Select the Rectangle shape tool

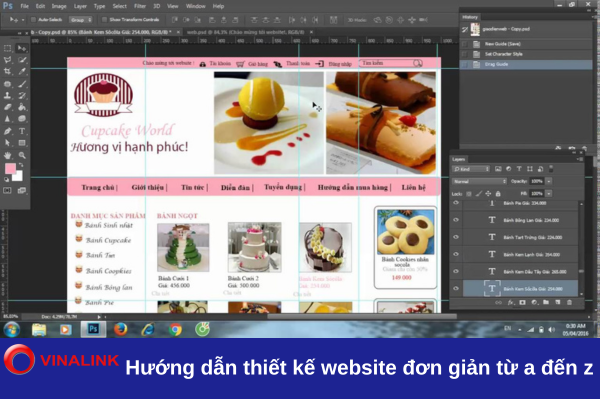click(x=22, y=143)
